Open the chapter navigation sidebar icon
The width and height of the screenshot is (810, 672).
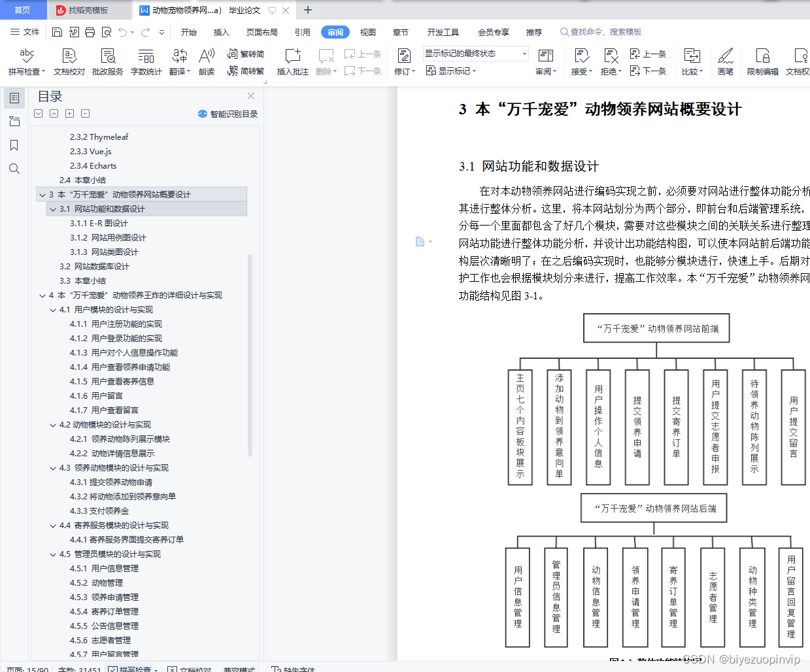pos(14,122)
